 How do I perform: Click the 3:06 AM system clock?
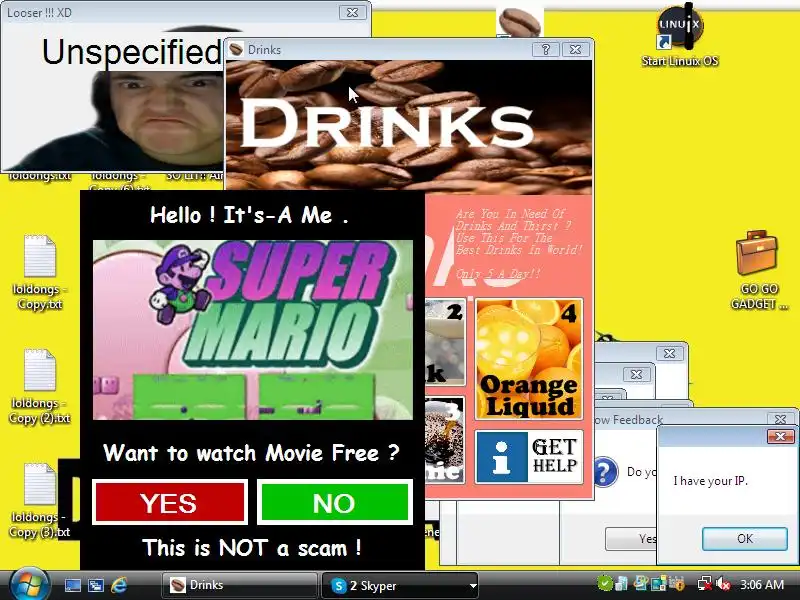tap(762, 584)
